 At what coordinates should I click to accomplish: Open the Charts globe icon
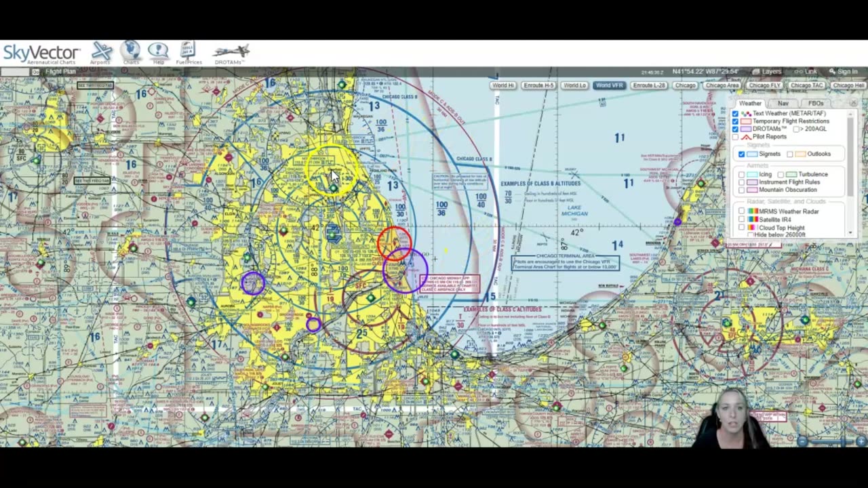point(130,53)
